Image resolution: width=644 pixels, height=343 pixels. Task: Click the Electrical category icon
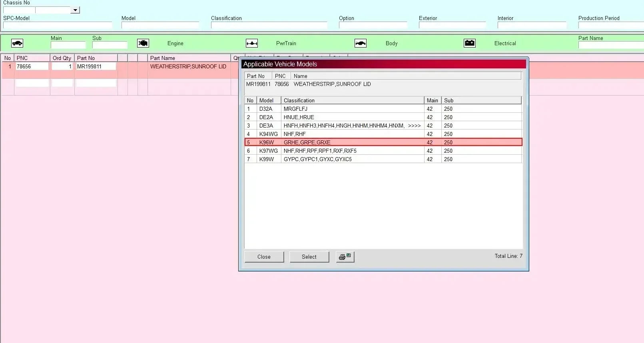click(470, 43)
